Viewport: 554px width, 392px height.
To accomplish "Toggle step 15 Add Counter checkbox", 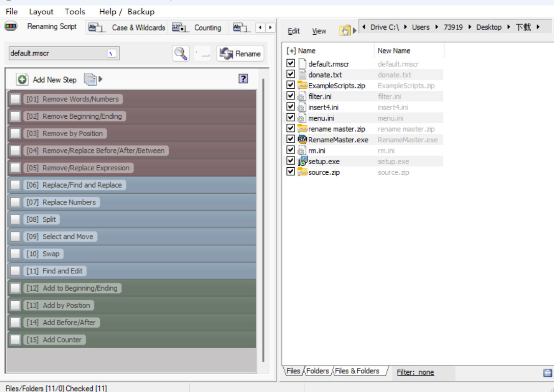I will coord(15,339).
